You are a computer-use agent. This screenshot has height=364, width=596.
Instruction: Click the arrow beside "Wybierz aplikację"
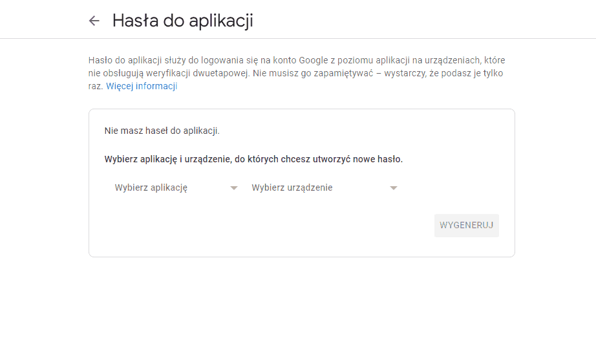(234, 188)
